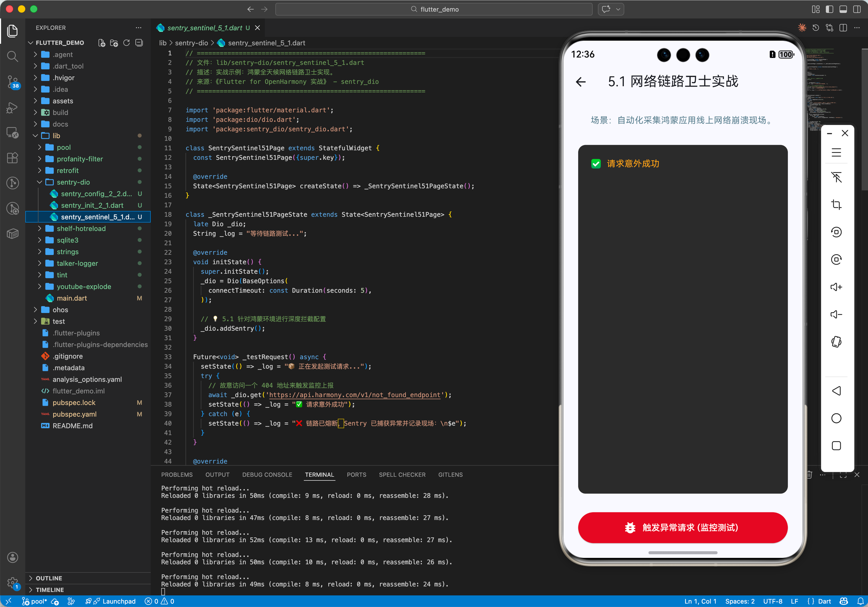Open main.dart from the file tree

[x=72, y=298]
